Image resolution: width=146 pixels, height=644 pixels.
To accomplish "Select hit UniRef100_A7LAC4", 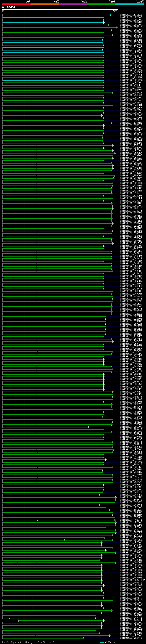I will click(x=131, y=42).
